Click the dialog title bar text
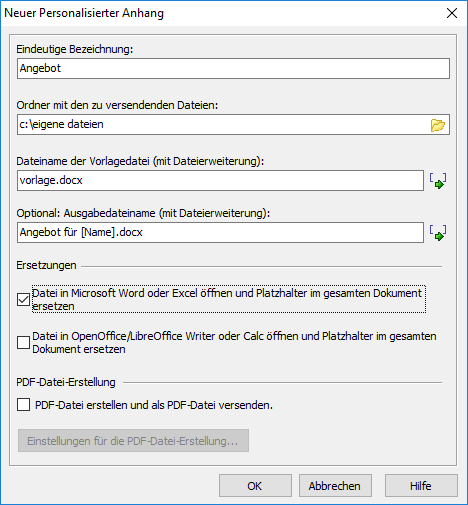 (x=84, y=13)
